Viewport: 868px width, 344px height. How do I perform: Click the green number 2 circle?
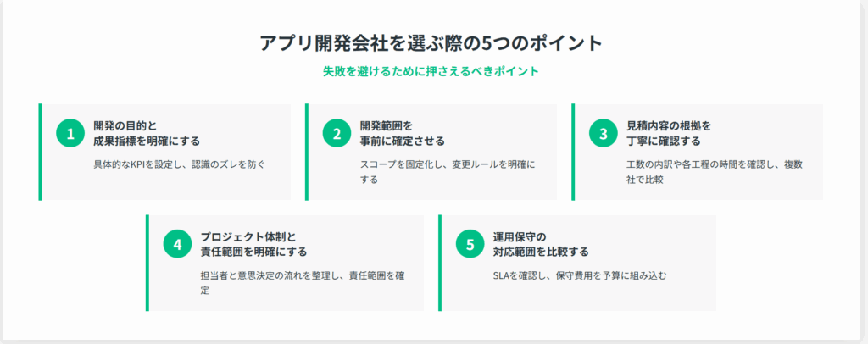point(337,133)
